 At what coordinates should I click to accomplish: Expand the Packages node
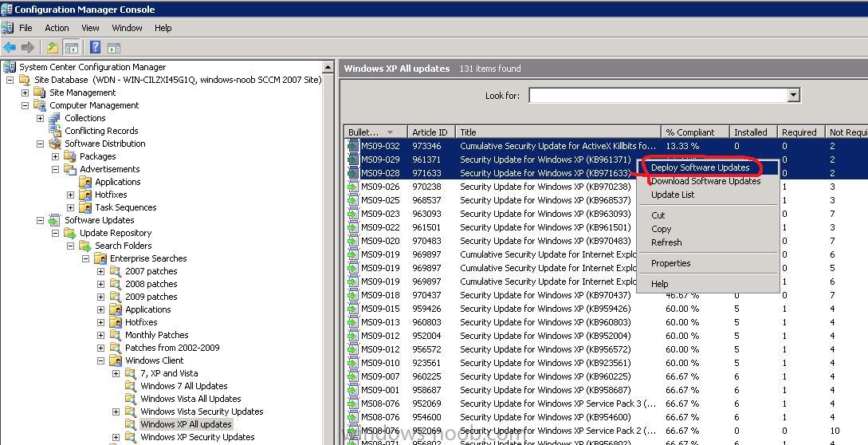pos(55,156)
